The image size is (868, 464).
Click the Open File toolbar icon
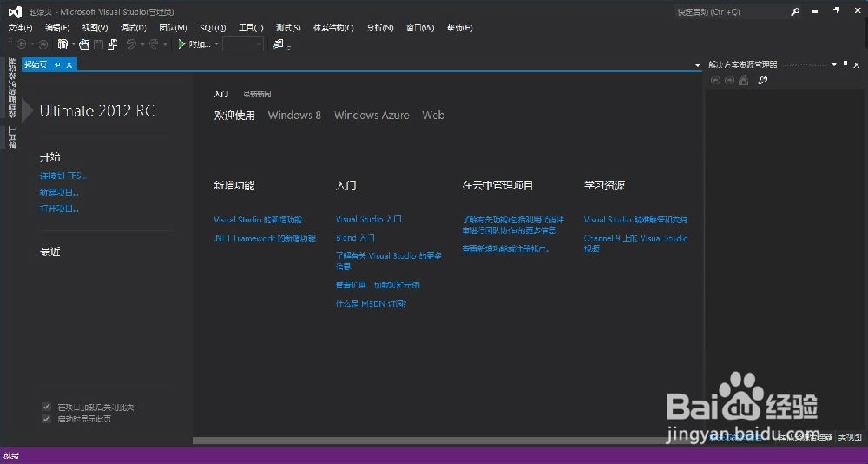[x=84, y=44]
